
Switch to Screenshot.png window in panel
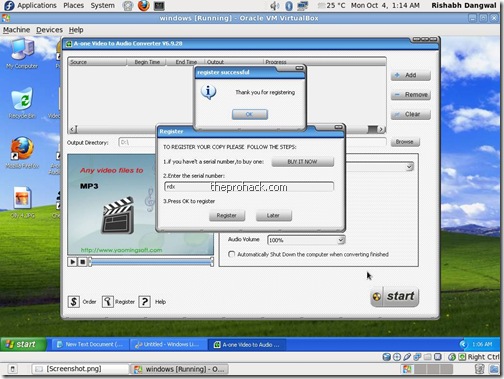tap(80, 369)
